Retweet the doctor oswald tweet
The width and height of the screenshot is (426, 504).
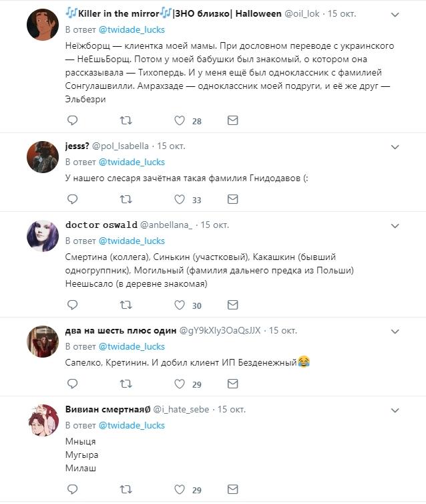pos(126,305)
